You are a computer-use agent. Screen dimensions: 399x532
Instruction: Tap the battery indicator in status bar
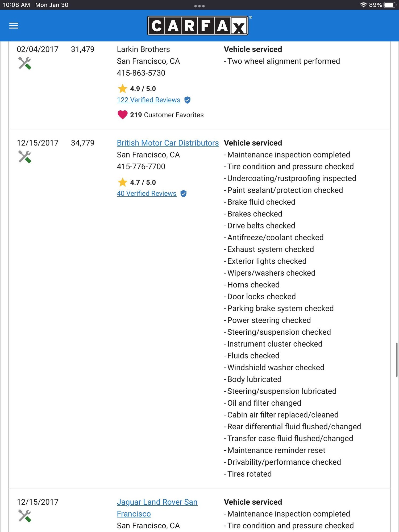[390, 5]
